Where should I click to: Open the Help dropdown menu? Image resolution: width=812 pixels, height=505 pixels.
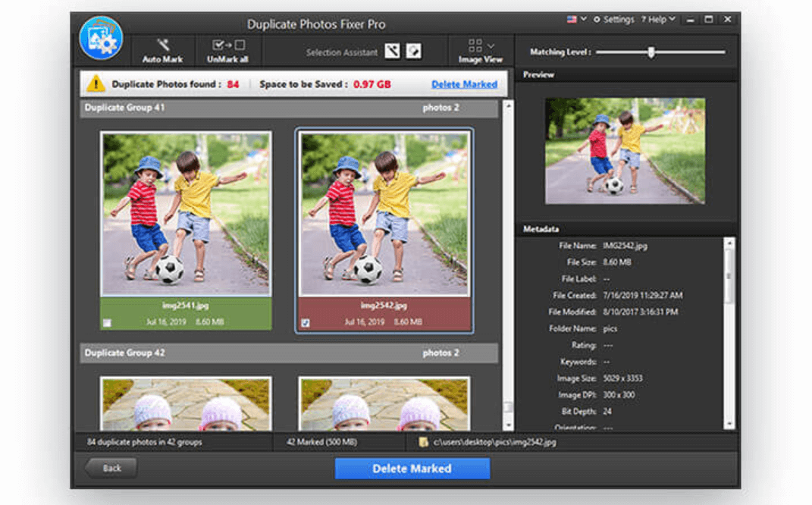pos(658,18)
